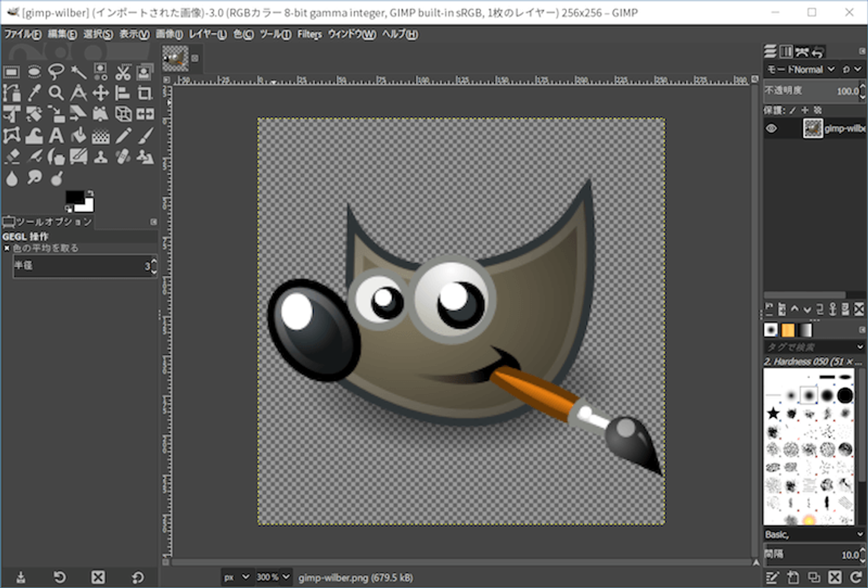Save tool preset in tool options
This screenshot has width=868, height=588.
click(x=21, y=577)
